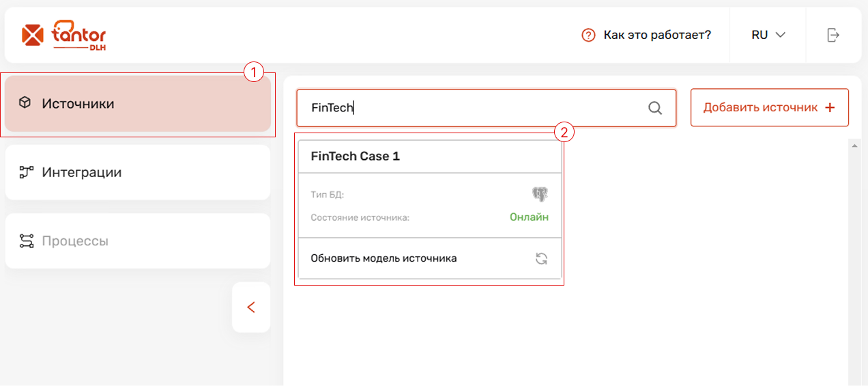Click the Добавить источник button
868x386 pixels.
pos(770,108)
